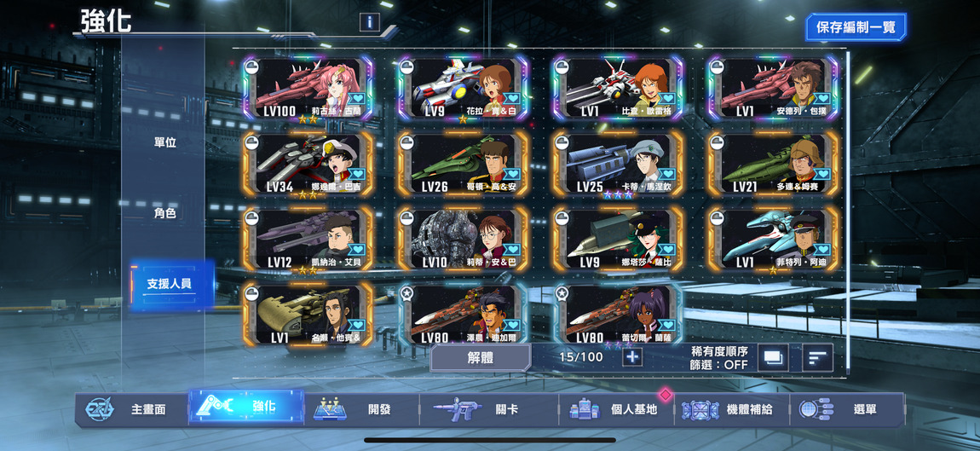Open the info icon beside 強化 title
Image resolution: width=980 pixels, height=451 pixels.
[x=369, y=22]
